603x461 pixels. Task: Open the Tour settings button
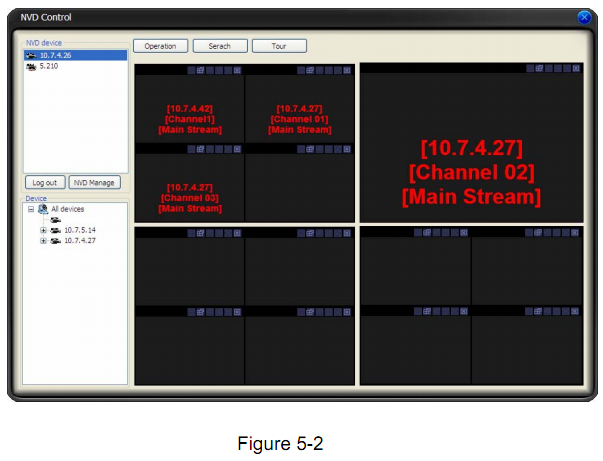(x=279, y=46)
